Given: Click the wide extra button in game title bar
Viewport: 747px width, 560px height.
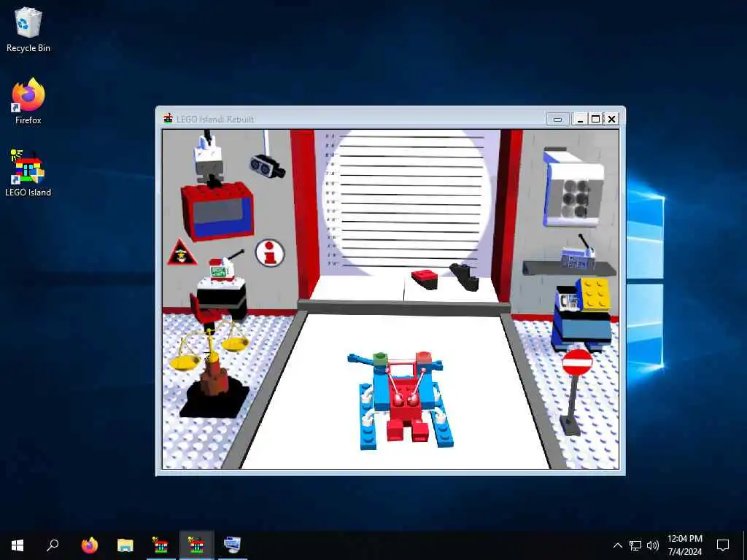Looking at the screenshot, I should (x=557, y=119).
